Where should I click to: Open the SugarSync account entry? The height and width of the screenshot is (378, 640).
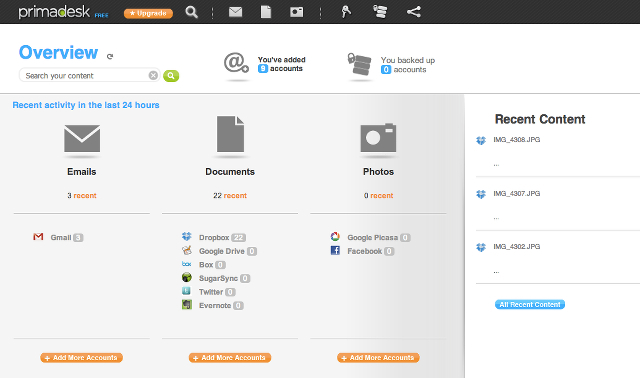224,278
